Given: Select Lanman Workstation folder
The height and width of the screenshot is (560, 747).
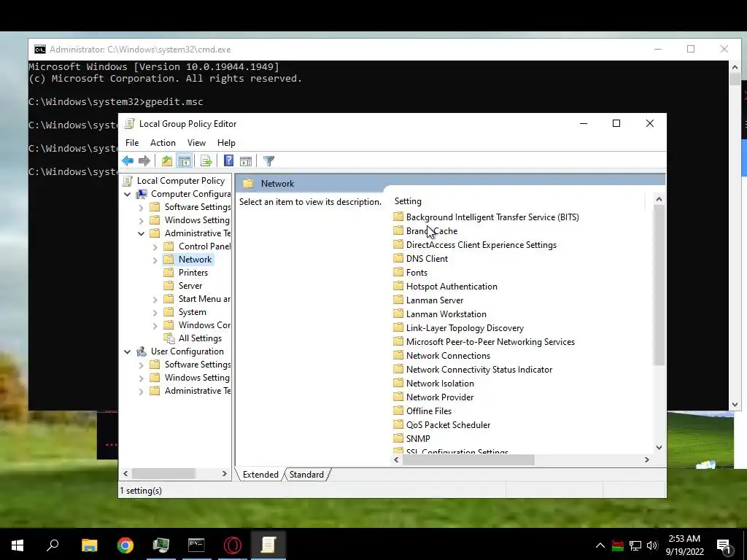Looking at the screenshot, I should point(446,314).
